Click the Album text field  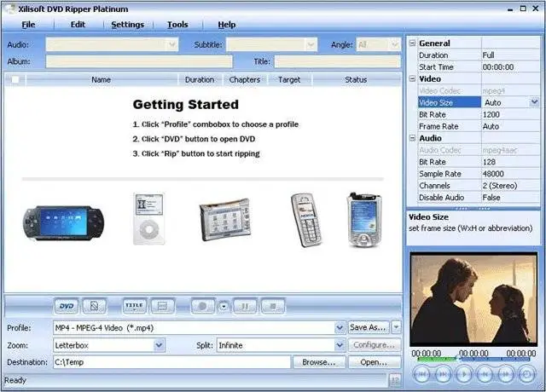click(139, 61)
